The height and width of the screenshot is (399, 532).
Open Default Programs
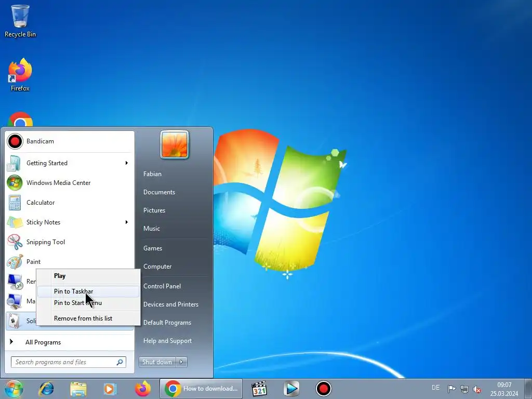pyautogui.click(x=167, y=323)
